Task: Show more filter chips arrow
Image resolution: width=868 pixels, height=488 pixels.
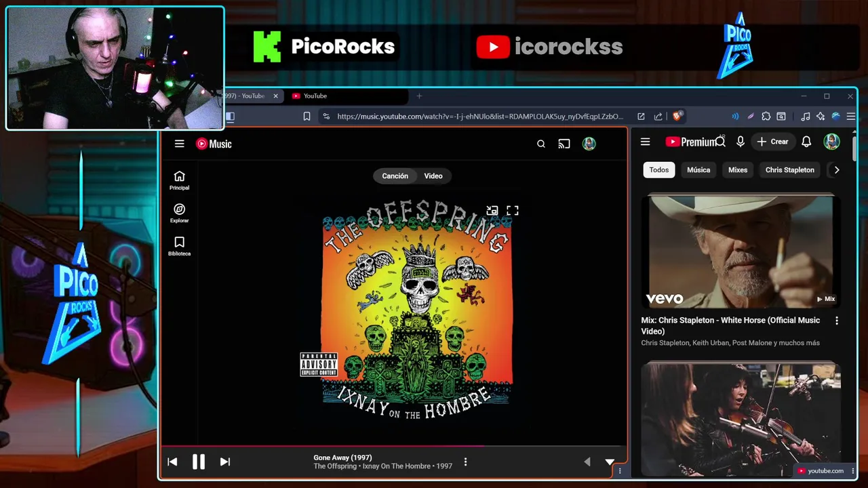Action: (836, 170)
